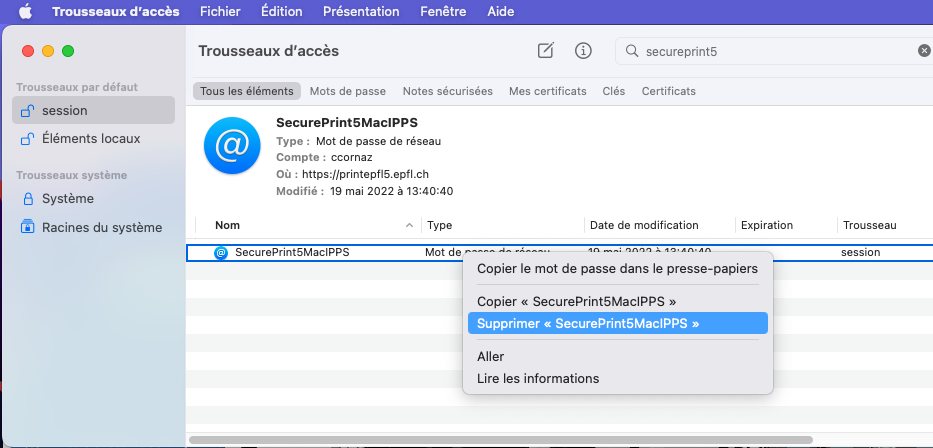Select SecurePrint5MacIPPS row name

292,252
